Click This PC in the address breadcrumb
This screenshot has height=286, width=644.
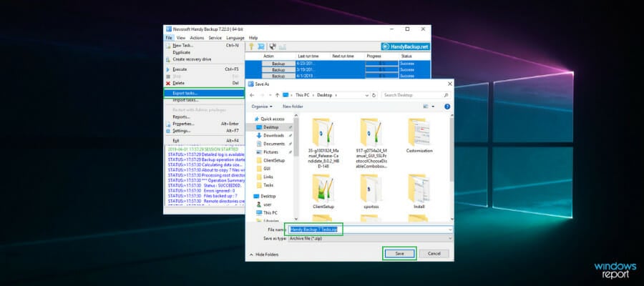click(302, 95)
